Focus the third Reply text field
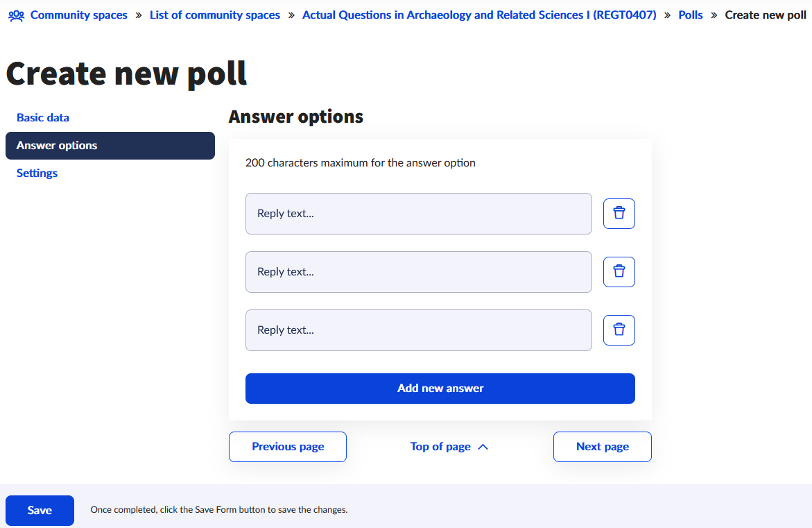 [418, 330]
